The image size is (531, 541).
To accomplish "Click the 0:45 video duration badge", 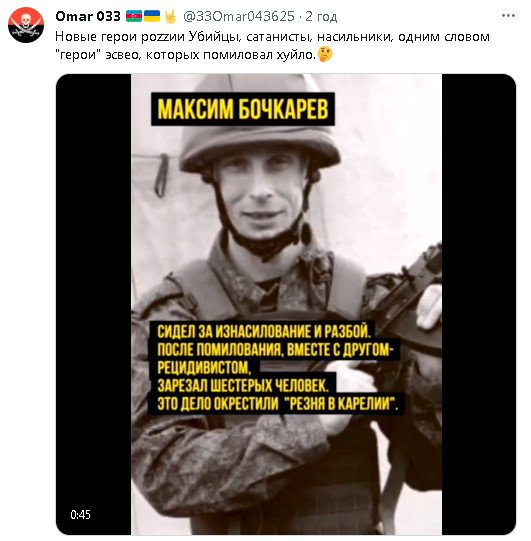I will click(80, 514).
